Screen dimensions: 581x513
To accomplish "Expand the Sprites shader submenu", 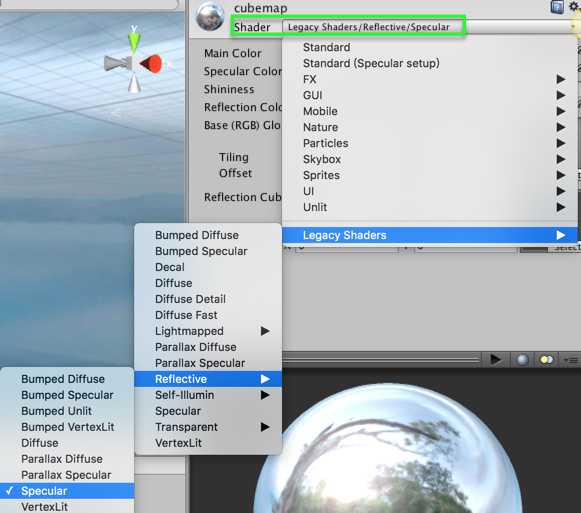I will tap(430, 175).
